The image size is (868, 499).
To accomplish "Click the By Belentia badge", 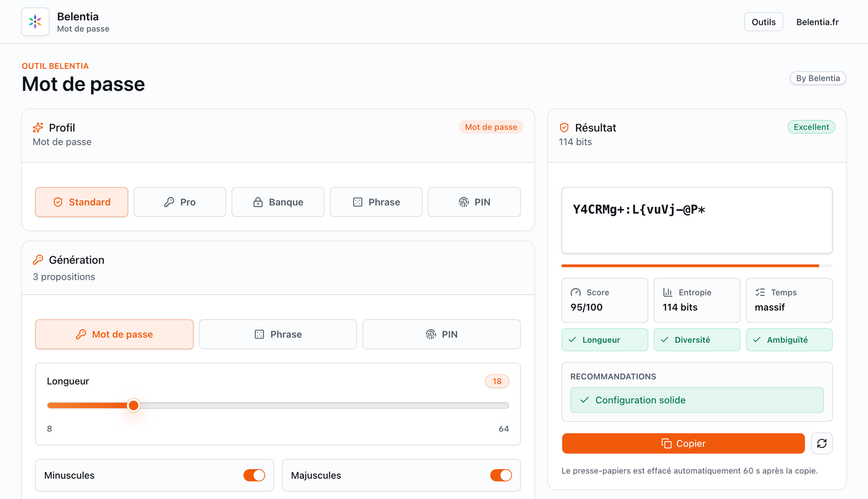I will (818, 78).
